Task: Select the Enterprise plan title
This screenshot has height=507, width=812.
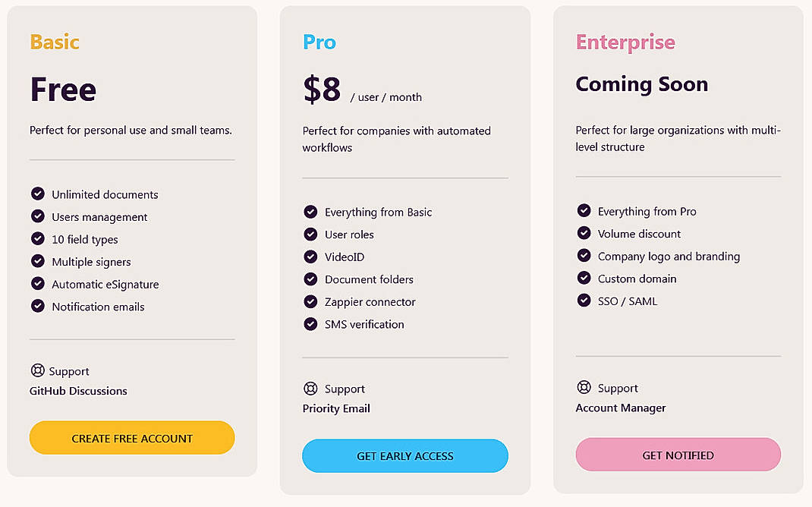Action: [625, 43]
